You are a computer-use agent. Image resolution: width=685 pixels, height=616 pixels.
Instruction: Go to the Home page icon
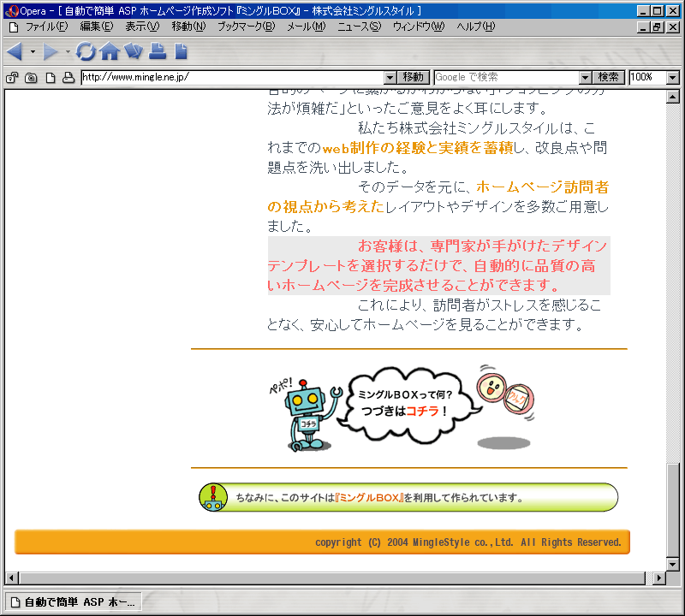coord(110,51)
